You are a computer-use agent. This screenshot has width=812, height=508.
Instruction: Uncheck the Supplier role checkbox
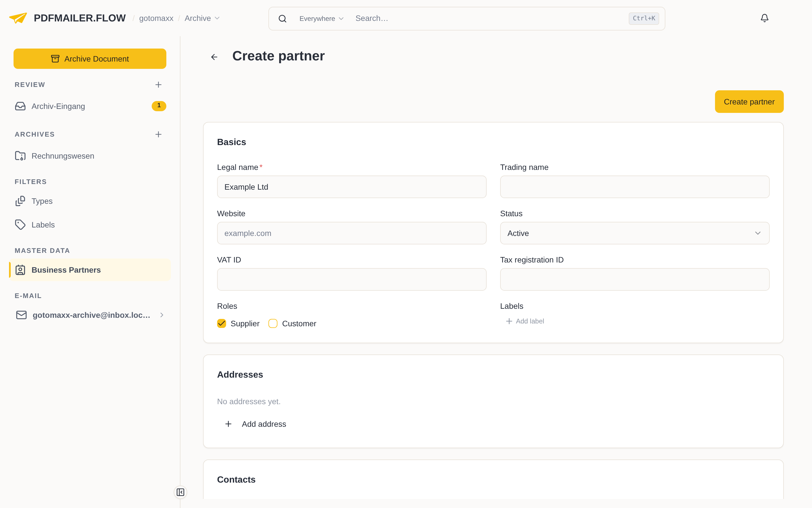pos(221,323)
